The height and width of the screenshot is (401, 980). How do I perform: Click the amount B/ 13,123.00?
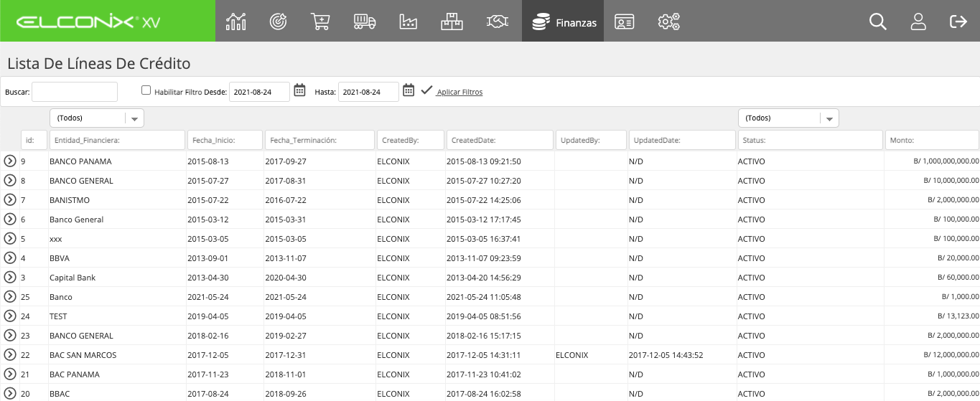click(958, 316)
